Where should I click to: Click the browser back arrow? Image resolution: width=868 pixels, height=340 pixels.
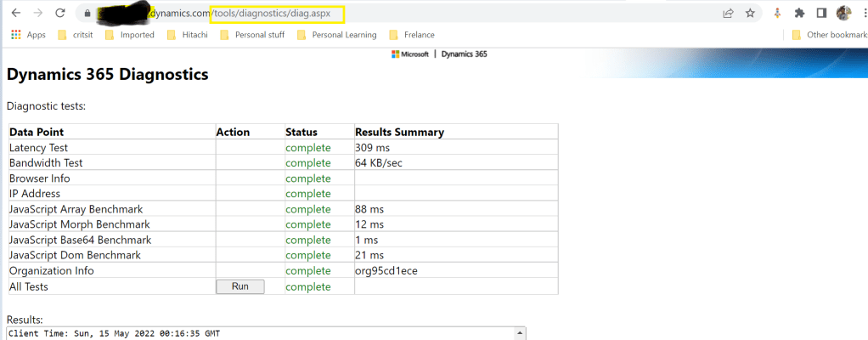click(15, 14)
